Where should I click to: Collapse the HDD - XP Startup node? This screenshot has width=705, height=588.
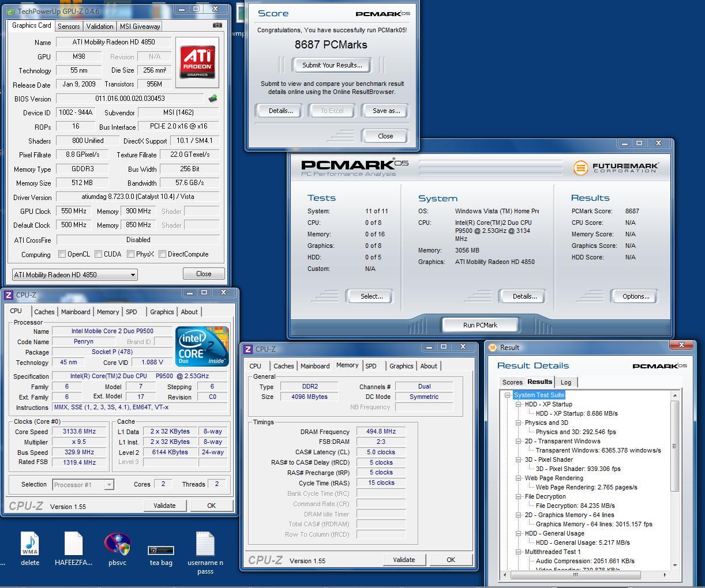[518, 404]
